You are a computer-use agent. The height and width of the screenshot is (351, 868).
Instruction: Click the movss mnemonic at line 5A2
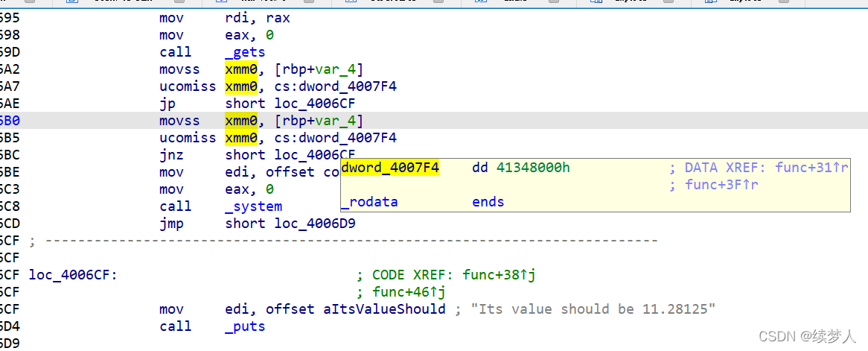pyautogui.click(x=180, y=70)
